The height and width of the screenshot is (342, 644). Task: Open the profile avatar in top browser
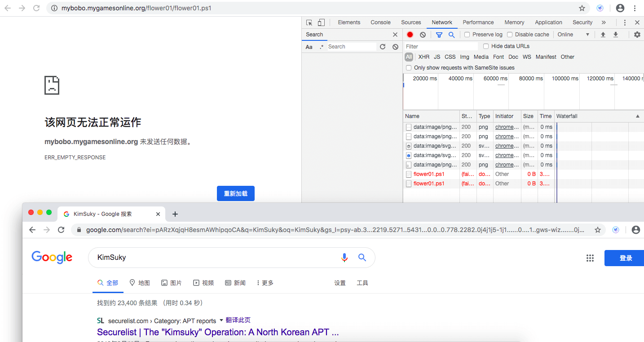coord(620,8)
